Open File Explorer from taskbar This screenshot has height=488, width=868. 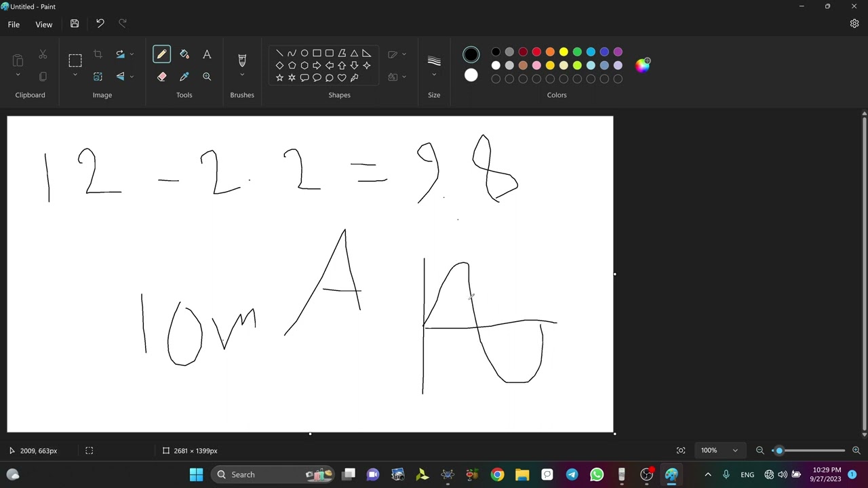522,474
